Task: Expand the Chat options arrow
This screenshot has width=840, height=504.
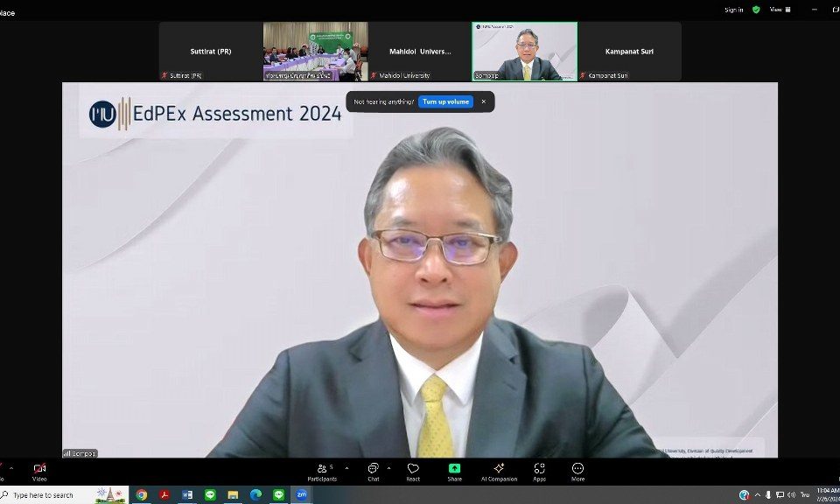Action: 388,468
